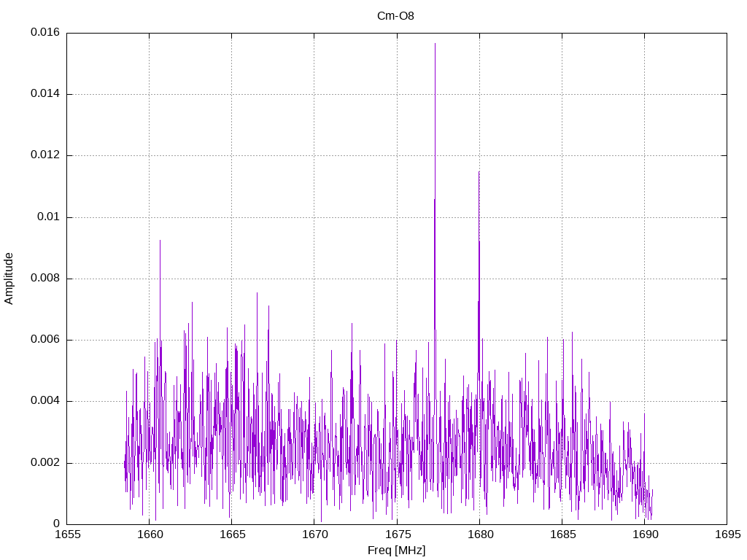Select the Freq [MHz] x-axis label
Screen dimensions: 747x560
click(396, 551)
